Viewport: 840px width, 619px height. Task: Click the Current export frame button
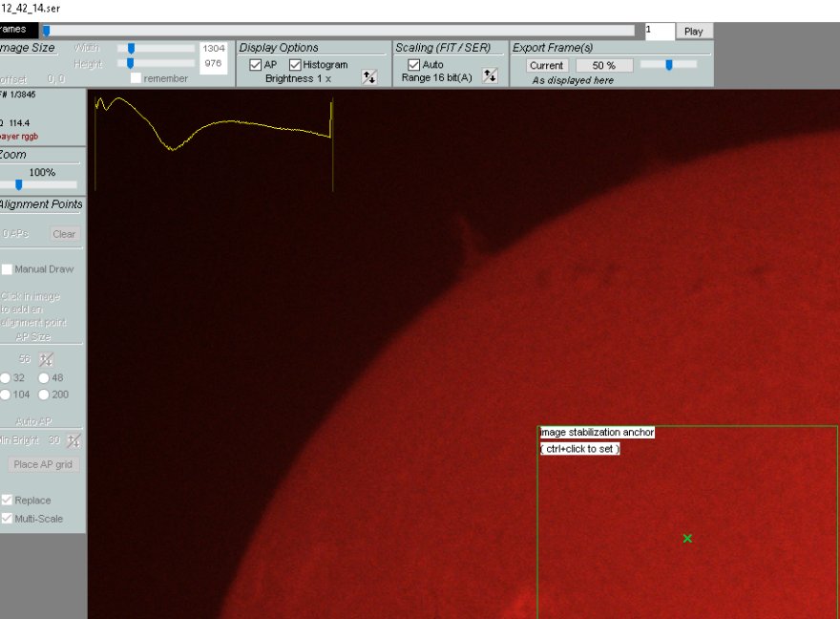(x=547, y=65)
